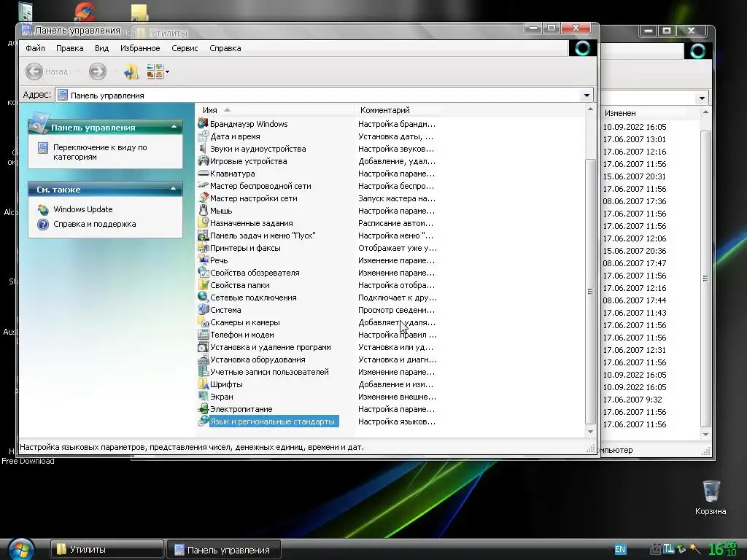Open Сканеры и камеры icon
747x560 pixels.
pos(203,322)
